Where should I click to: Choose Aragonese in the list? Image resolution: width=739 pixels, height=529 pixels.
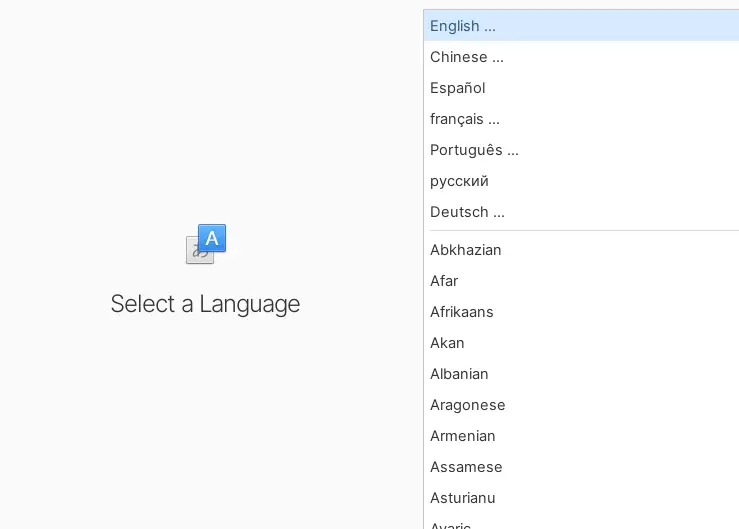[581, 405]
